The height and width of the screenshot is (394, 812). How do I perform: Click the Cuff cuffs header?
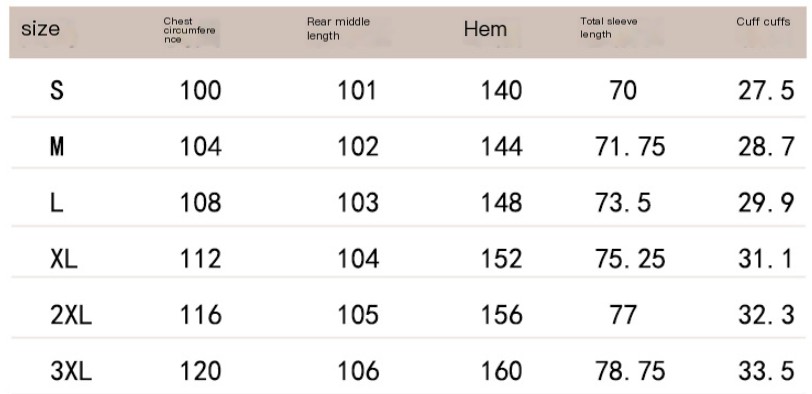click(763, 22)
